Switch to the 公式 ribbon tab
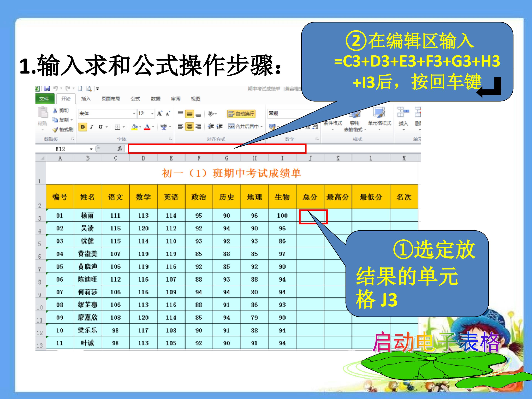 (135, 99)
